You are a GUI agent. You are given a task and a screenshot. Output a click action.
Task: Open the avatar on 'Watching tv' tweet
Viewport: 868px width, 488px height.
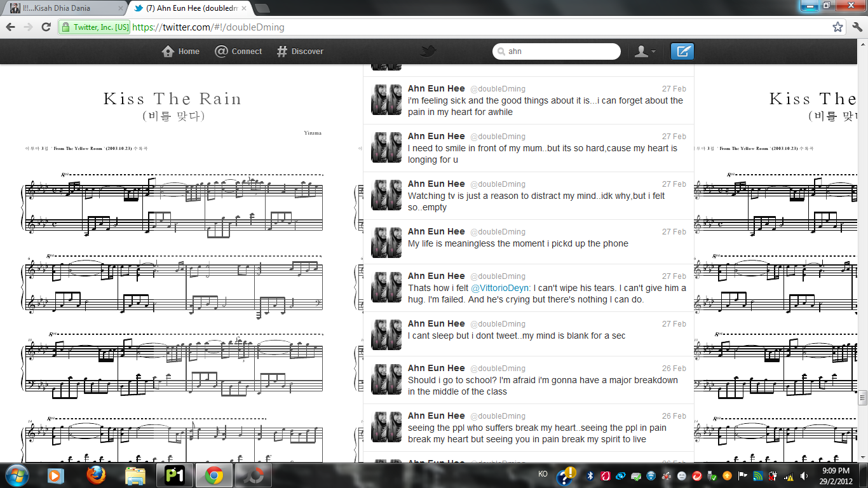pyautogui.click(x=386, y=195)
